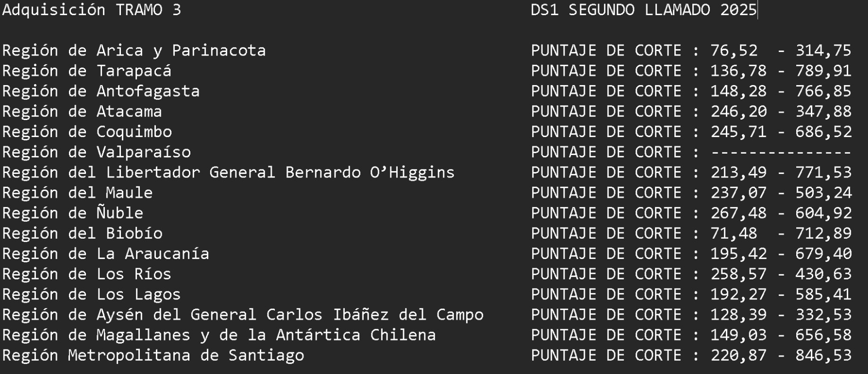868x374 pixels.
Task: Click on "Región del Maule" text
Action: point(77,193)
